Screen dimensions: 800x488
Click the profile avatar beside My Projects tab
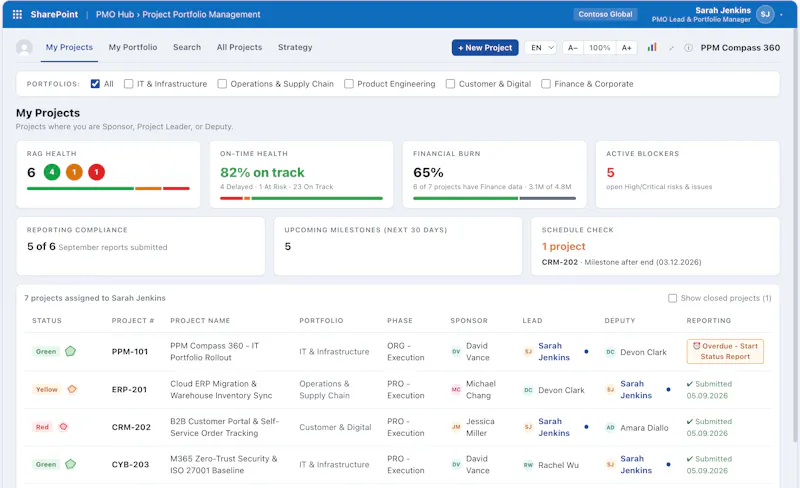pos(24,47)
